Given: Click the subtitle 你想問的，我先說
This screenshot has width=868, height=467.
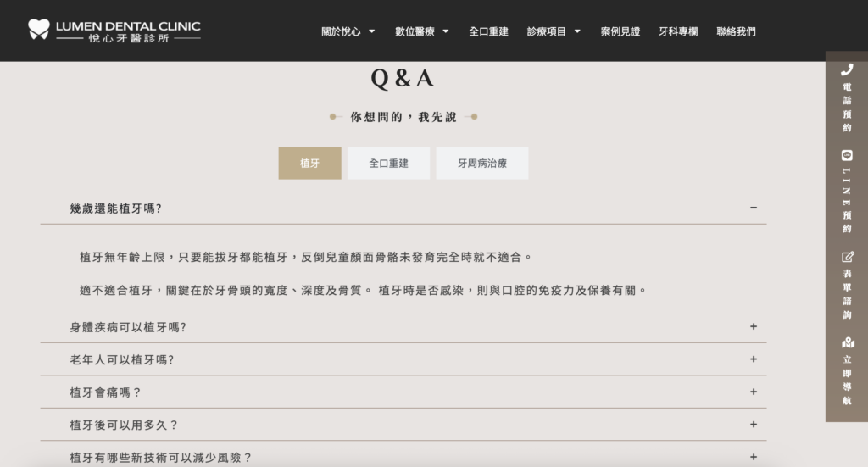Looking at the screenshot, I should (x=403, y=117).
